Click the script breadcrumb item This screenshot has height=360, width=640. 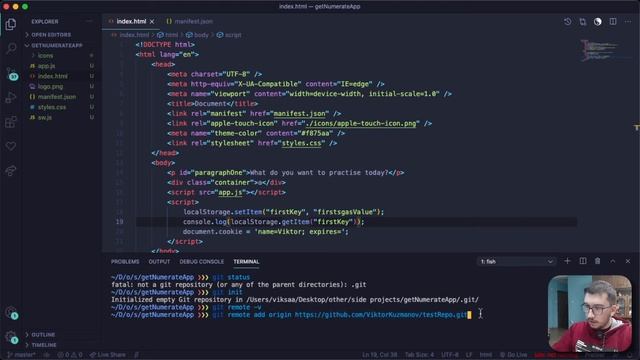229,35
